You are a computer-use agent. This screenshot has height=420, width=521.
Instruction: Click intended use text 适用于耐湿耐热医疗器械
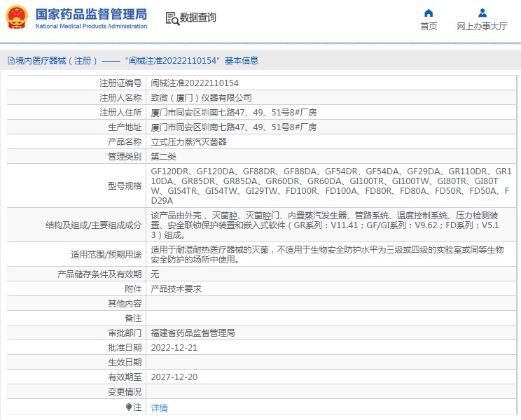click(327, 254)
